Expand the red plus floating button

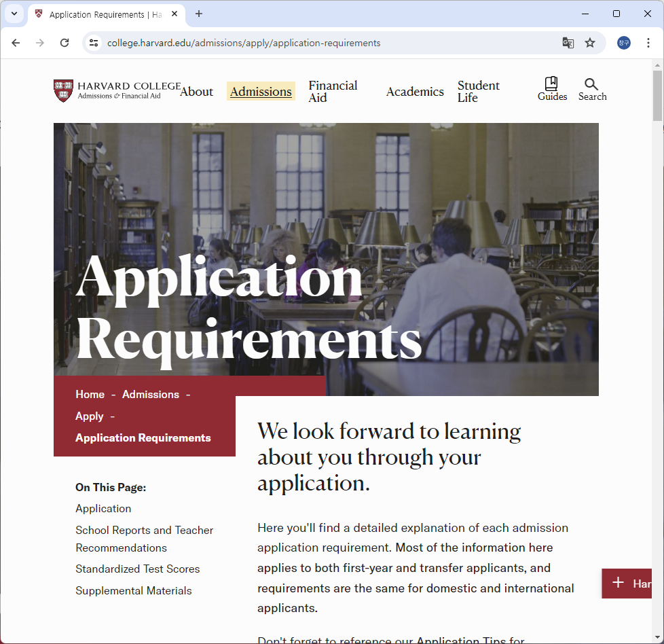[627, 584]
